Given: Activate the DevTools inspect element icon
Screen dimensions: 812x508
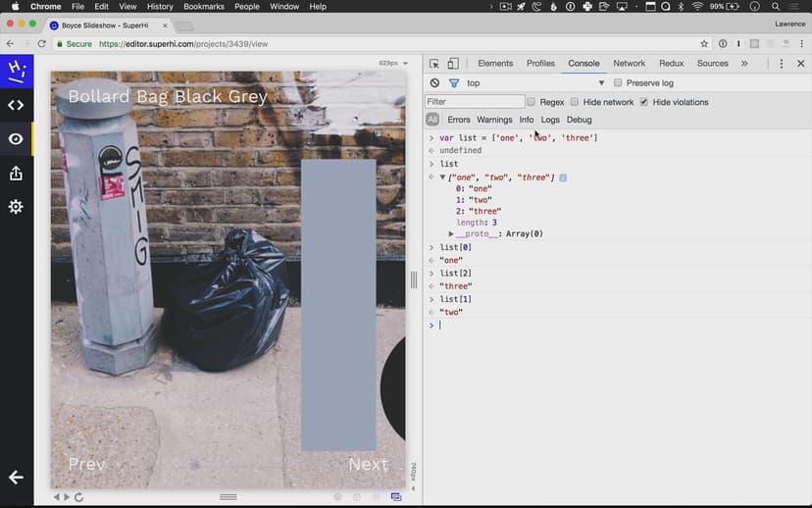Looking at the screenshot, I should 434,64.
